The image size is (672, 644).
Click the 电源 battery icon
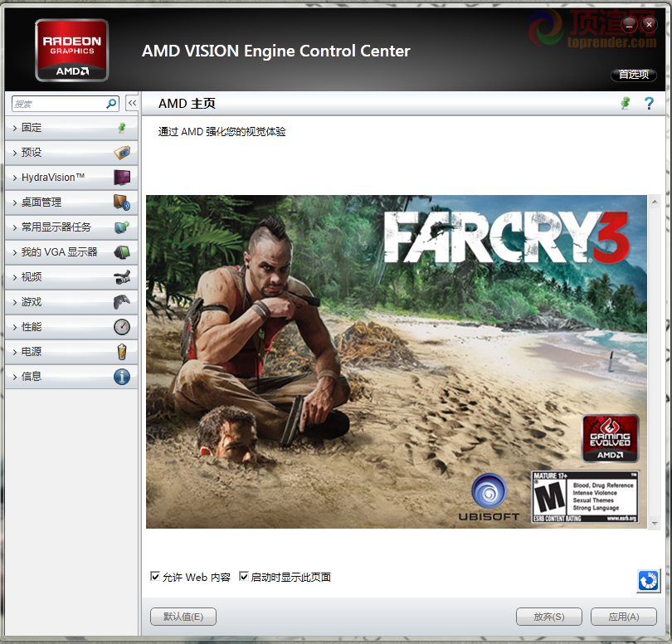[122, 352]
